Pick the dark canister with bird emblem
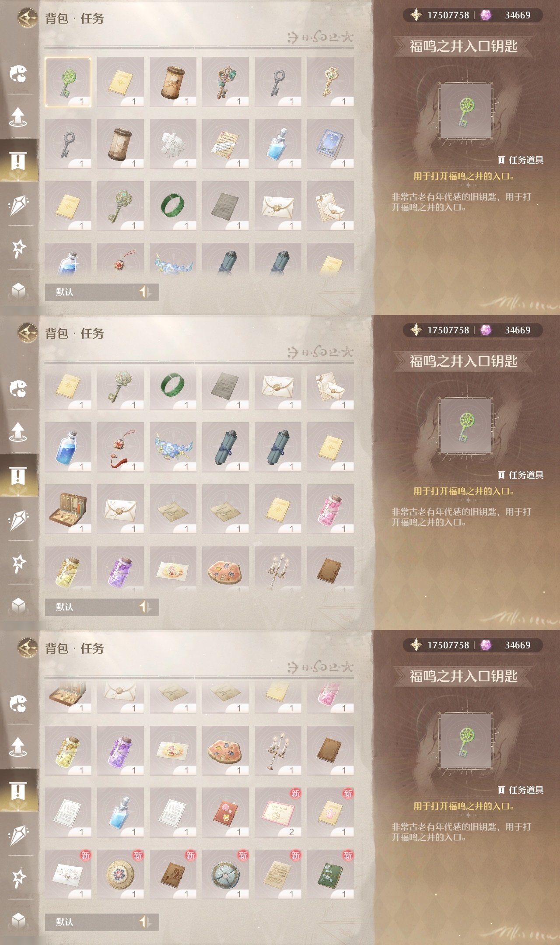This screenshot has height=945, width=560. pos(173,82)
